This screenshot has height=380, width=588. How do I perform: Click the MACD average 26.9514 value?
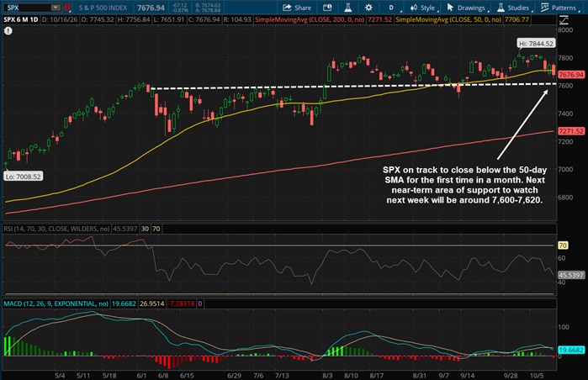[x=152, y=303]
